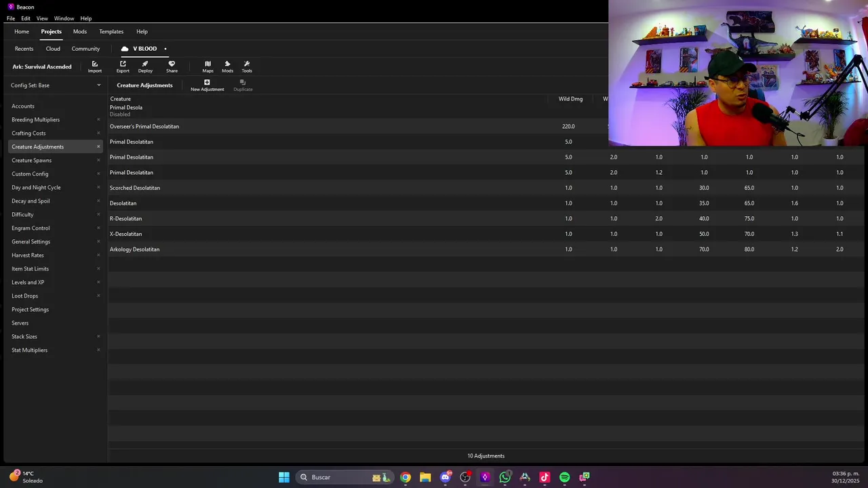
Task: Open WhatsApp from the taskbar
Action: [505, 477]
